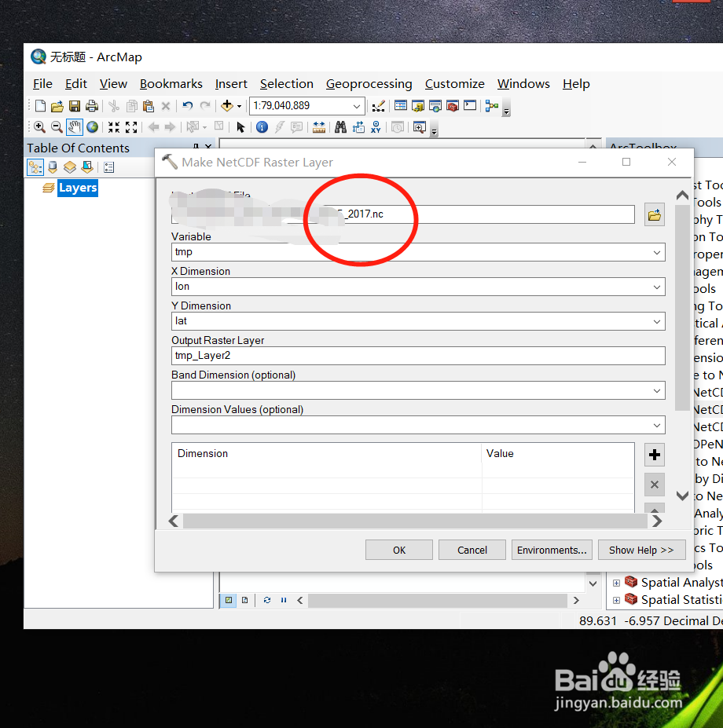The width and height of the screenshot is (723, 728).
Task: Remove dimension value with X button
Action: (654, 485)
